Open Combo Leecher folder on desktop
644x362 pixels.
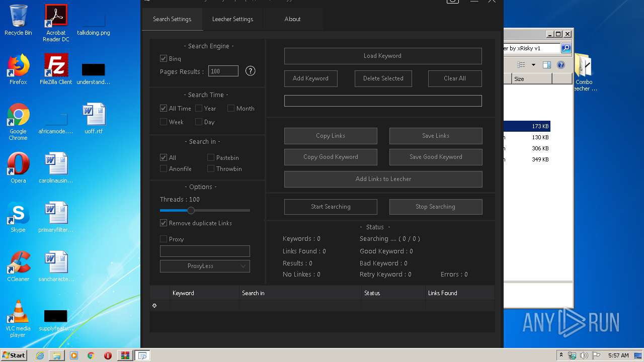click(x=584, y=72)
